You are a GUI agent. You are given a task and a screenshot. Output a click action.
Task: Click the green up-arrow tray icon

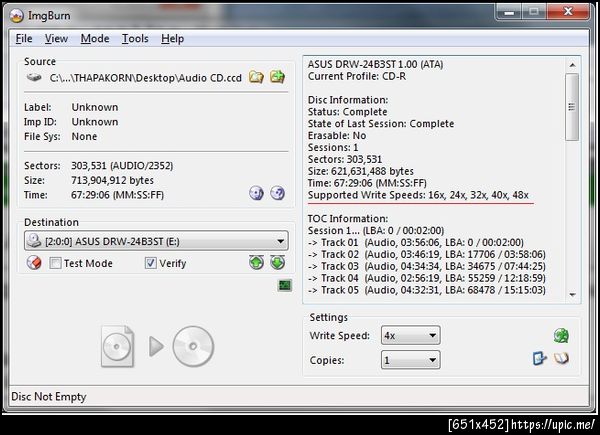pos(256,262)
